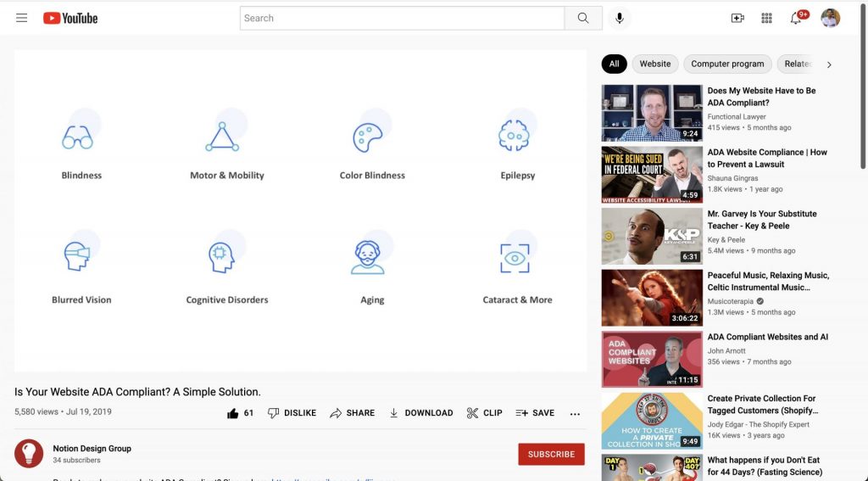Toggle the Dislike button
This screenshot has width=868, height=481.
coord(292,413)
